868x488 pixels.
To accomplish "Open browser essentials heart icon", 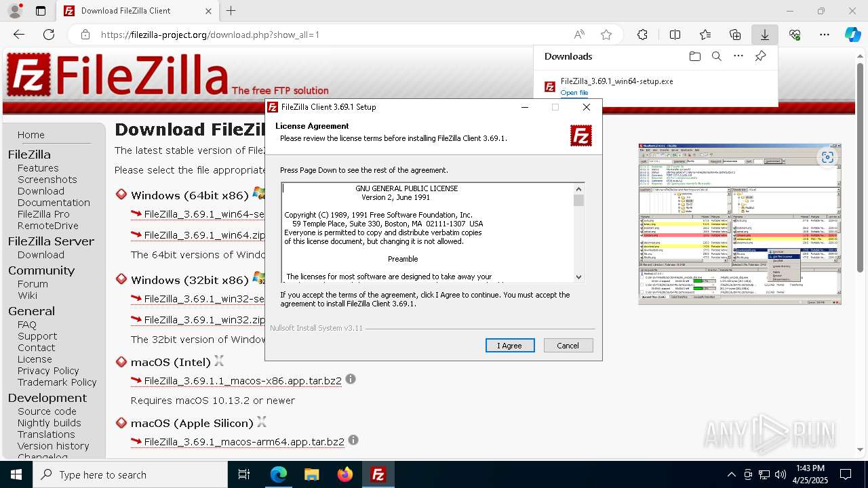I will [795, 35].
